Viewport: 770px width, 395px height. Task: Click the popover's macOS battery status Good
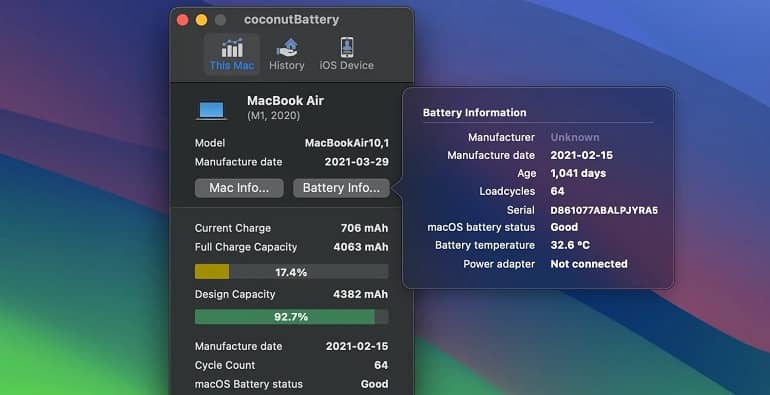click(564, 227)
